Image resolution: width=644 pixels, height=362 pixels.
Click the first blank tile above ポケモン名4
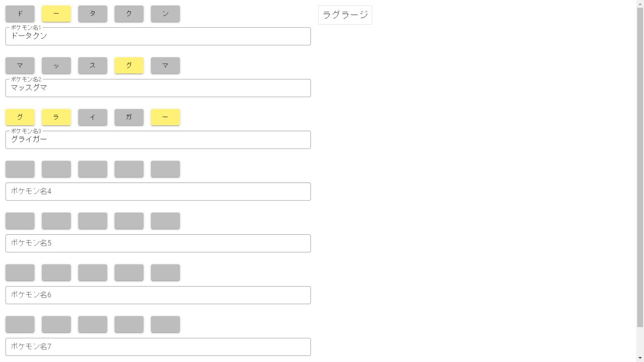[x=20, y=169]
